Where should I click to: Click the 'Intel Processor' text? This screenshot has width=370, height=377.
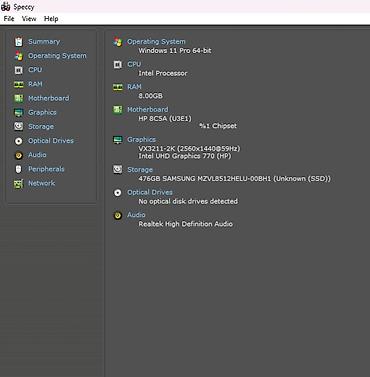(x=163, y=73)
